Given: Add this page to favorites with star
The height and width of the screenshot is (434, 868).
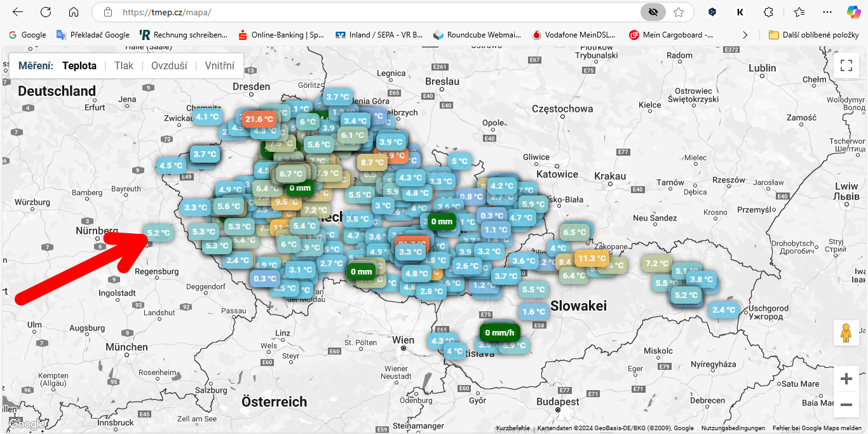Looking at the screenshot, I should (679, 12).
